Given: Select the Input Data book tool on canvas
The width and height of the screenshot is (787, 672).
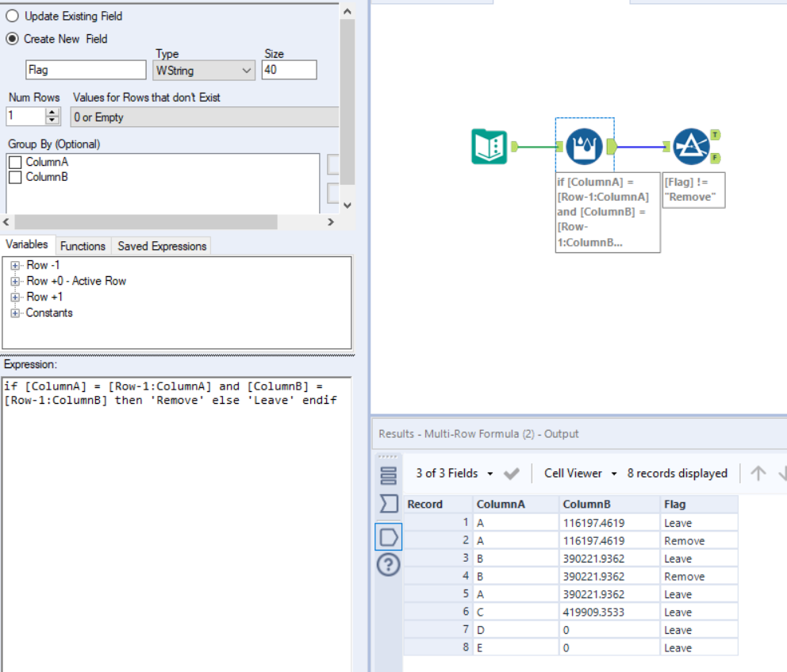Looking at the screenshot, I should 489,147.
